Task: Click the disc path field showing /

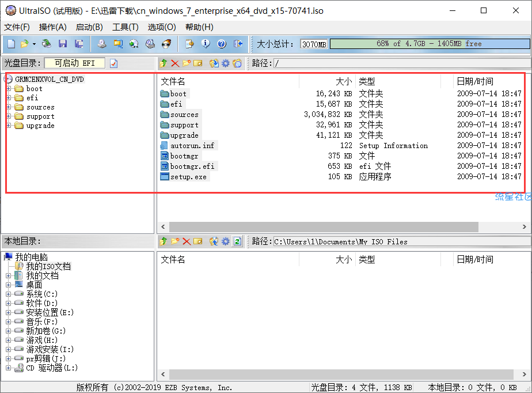Action: pos(402,63)
